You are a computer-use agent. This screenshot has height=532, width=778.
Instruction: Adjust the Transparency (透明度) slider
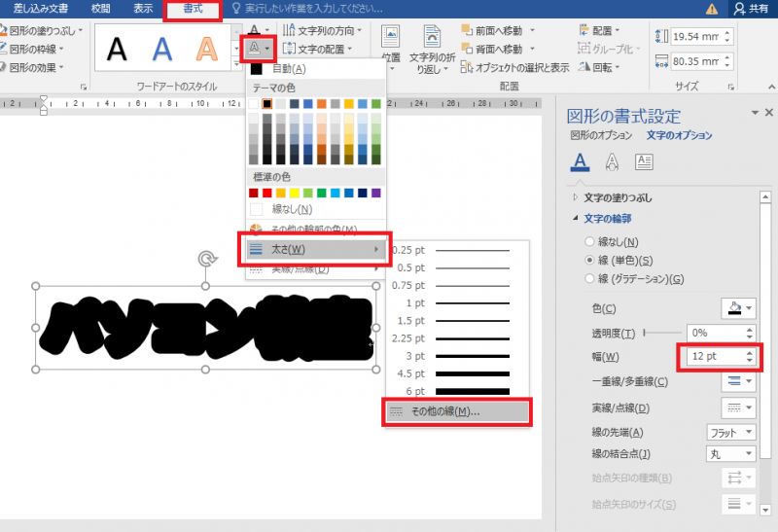662,333
